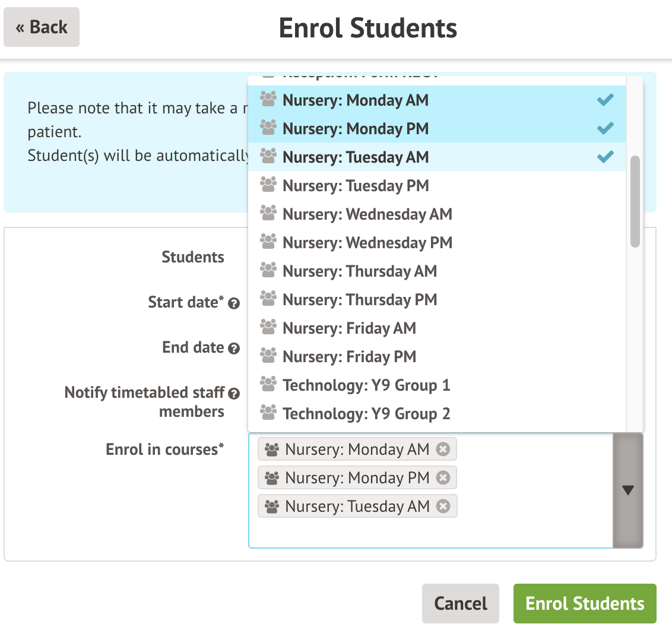The image size is (672, 627).
Task: Uncheck Nursery: Monday PM in dropdown list
Action: [x=605, y=129]
